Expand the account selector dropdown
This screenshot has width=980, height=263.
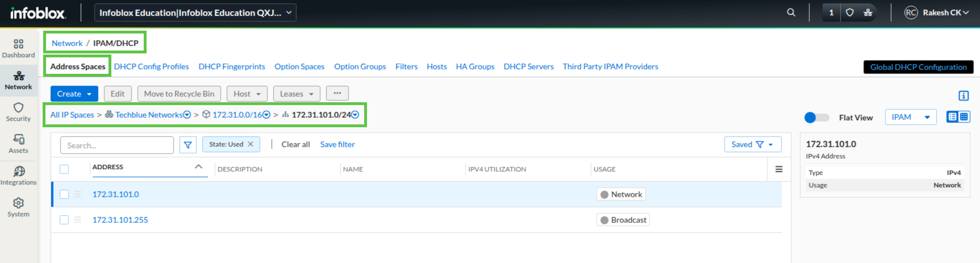click(x=195, y=12)
